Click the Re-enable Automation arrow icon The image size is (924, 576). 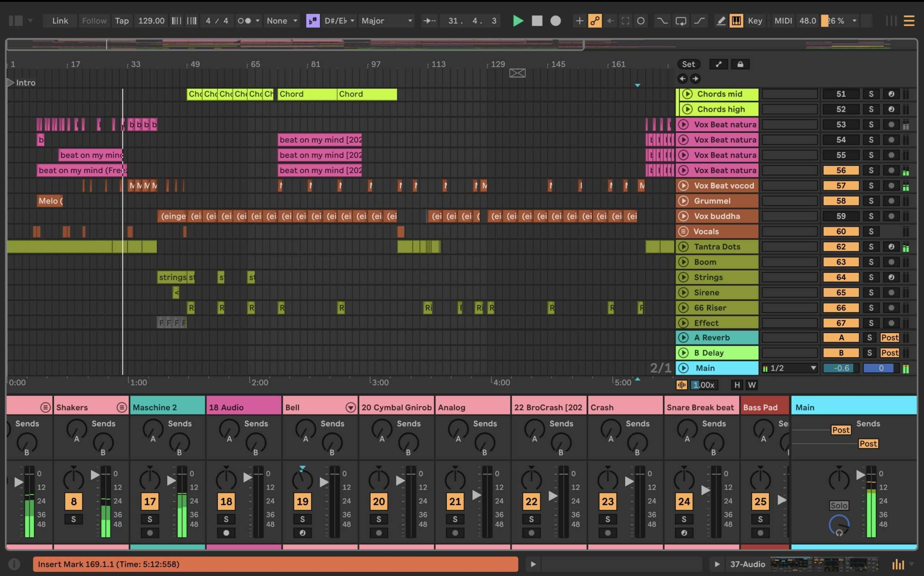click(610, 21)
